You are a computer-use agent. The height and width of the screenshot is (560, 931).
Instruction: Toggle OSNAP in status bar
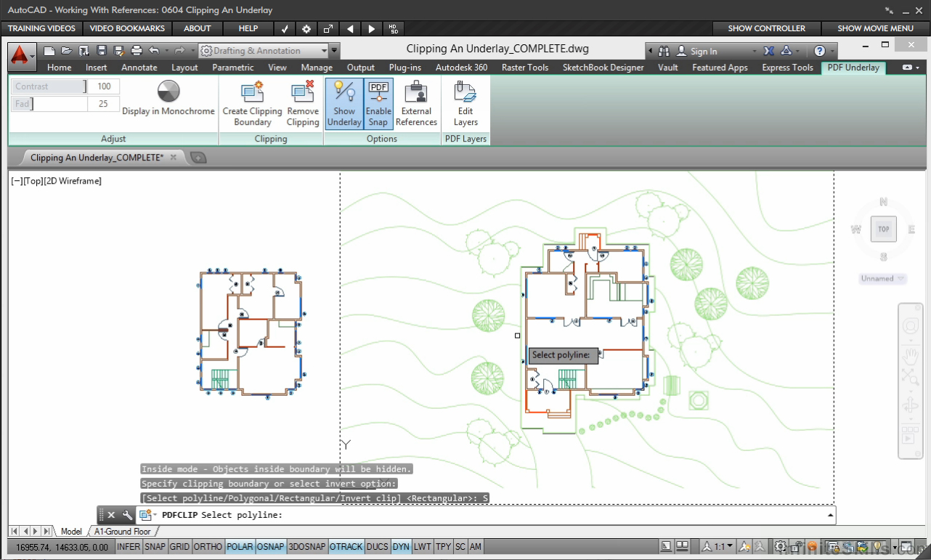click(x=270, y=547)
